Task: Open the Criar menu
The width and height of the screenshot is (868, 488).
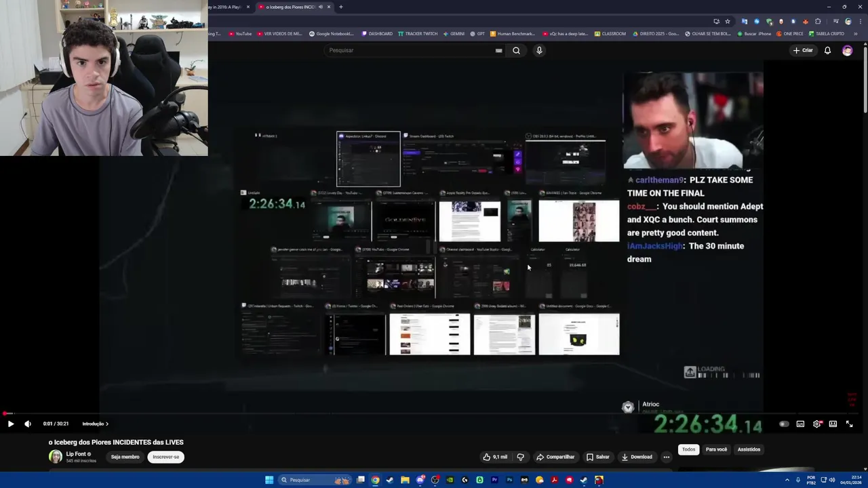Action: click(x=803, y=50)
